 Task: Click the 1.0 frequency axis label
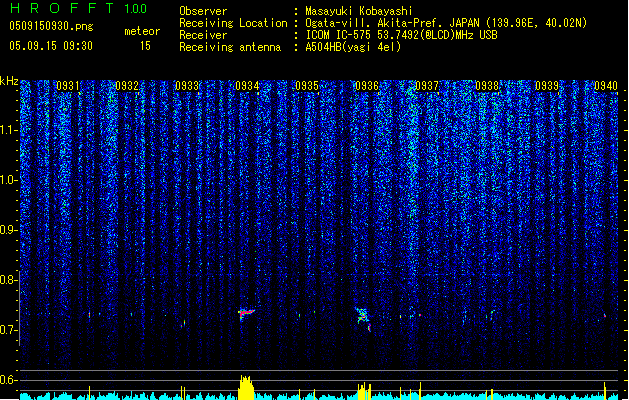coord(9,180)
